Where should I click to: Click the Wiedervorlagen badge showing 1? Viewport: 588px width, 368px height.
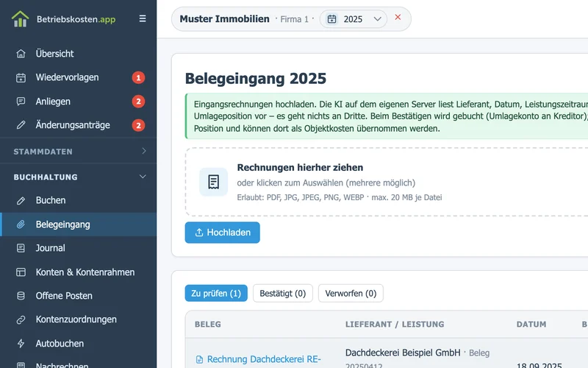[138, 78]
